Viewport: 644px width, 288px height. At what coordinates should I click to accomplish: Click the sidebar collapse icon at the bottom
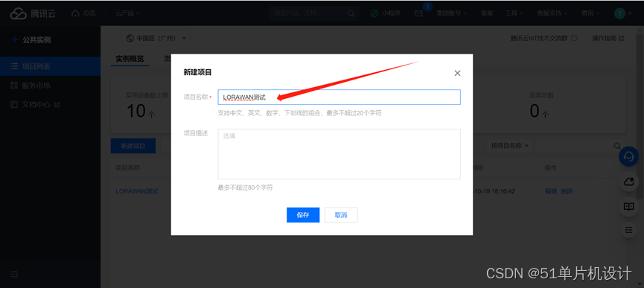(14, 274)
